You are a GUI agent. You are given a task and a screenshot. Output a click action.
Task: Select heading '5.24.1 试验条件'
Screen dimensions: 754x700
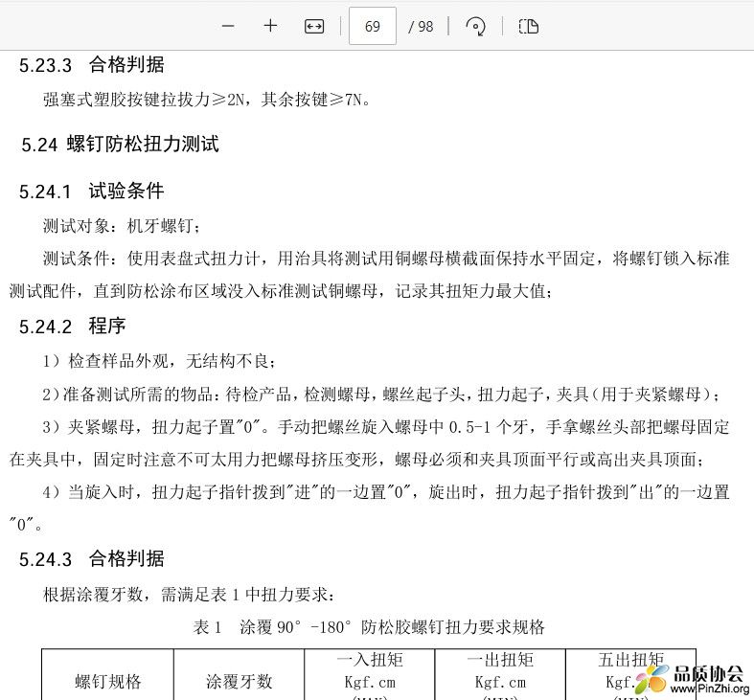point(91,192)
